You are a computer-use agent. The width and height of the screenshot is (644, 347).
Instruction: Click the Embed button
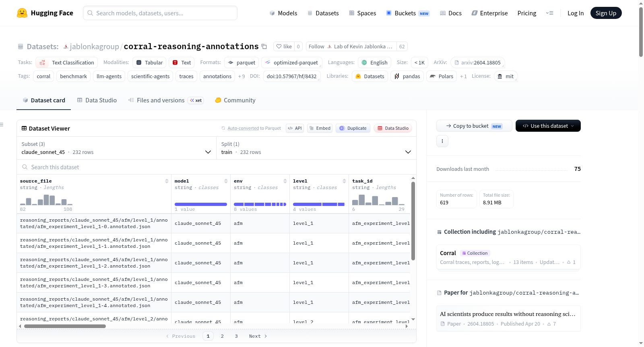coord(320,128)
